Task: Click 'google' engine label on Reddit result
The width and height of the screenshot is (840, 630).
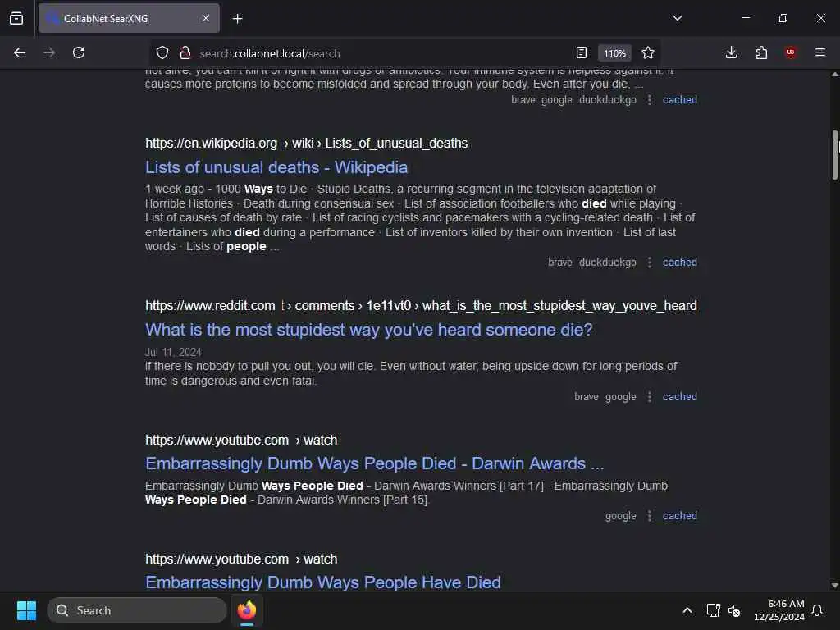Action: pos(620,396)
